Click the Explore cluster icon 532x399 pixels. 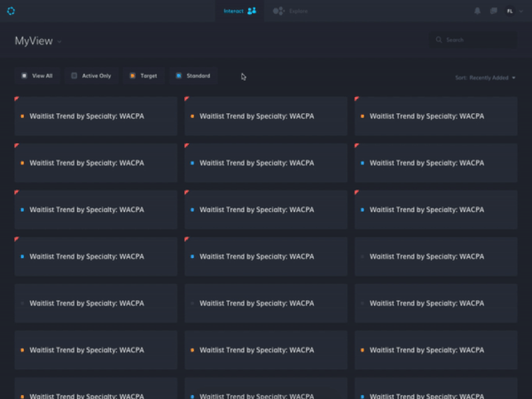[x=278, y=11]
